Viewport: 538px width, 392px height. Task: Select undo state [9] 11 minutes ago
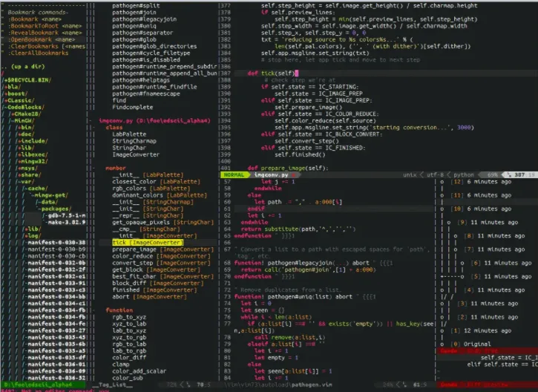pos(488,222)
